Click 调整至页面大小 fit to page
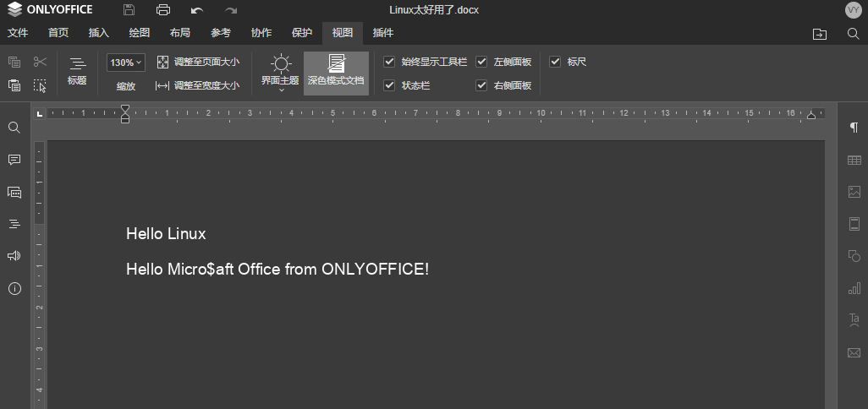Viewport: 868px width, 409px height. [198, 62]
